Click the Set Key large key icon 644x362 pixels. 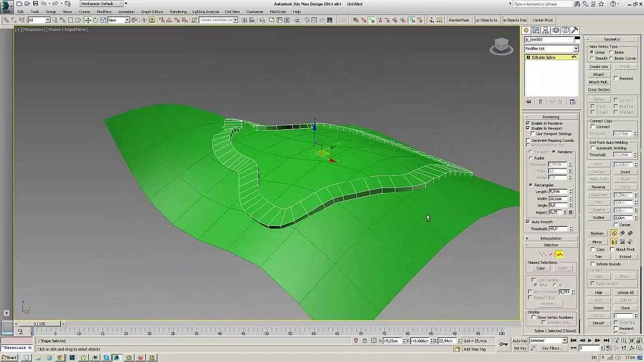click(x=503, y=344)
